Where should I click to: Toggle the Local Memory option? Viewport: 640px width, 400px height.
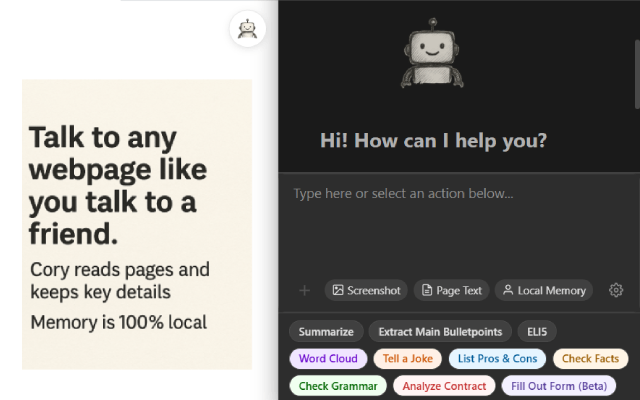tap(543, 290)
